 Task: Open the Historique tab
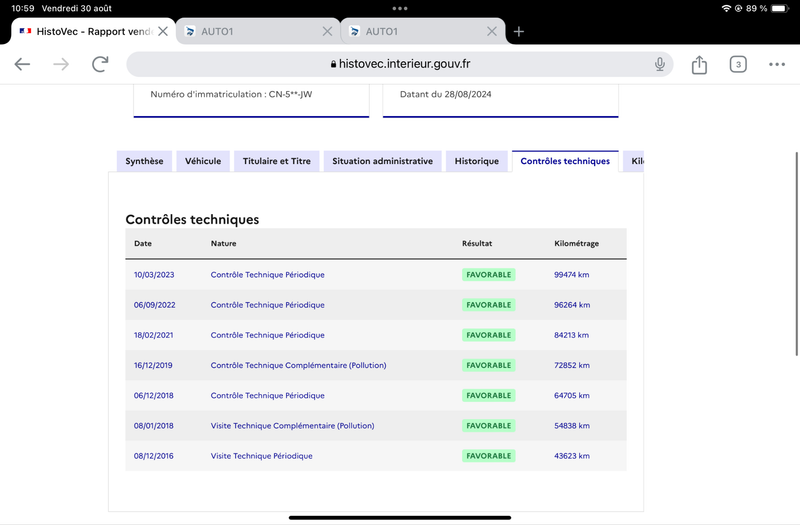point(477,161)
